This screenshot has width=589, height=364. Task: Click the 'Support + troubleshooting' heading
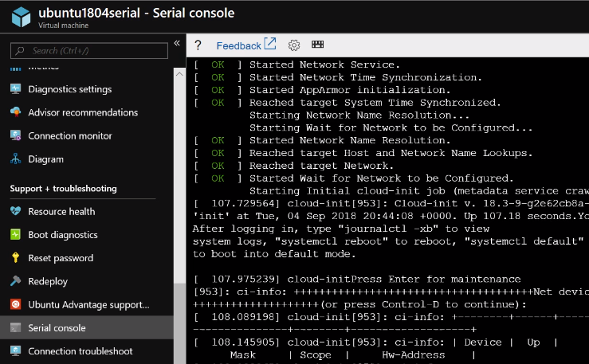coord(63,189)
